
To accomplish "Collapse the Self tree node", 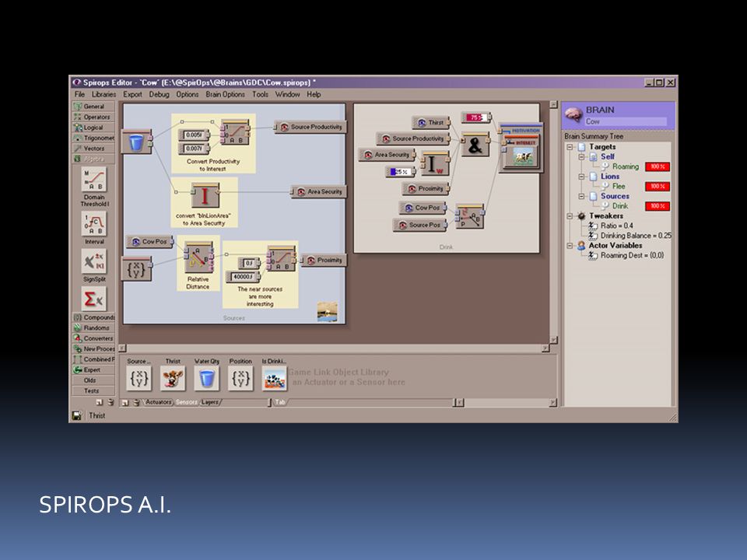I will tap(581, 156).
